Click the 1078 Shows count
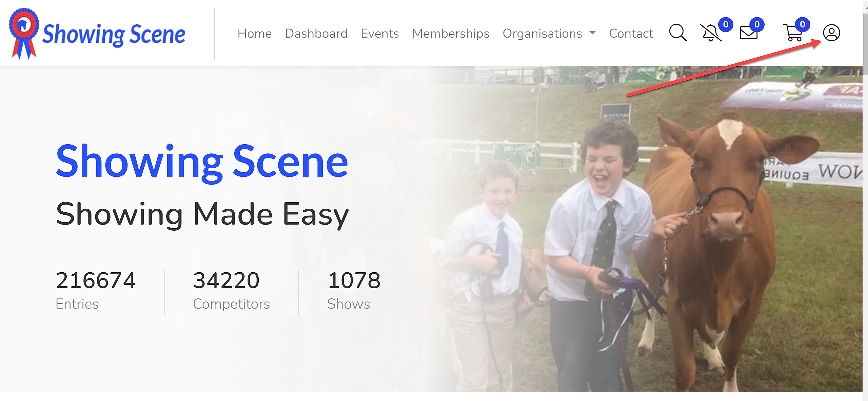The width and height of the screenshot is (868, 401). 354,280
